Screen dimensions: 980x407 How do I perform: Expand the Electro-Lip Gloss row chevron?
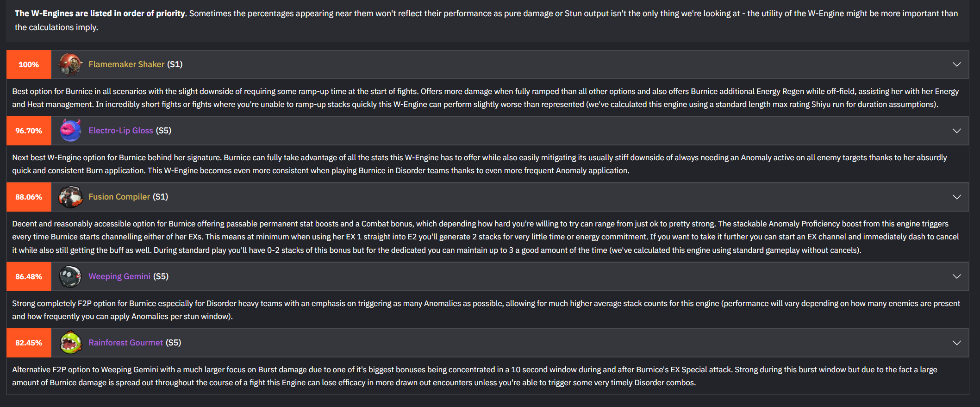coord(957,131)
